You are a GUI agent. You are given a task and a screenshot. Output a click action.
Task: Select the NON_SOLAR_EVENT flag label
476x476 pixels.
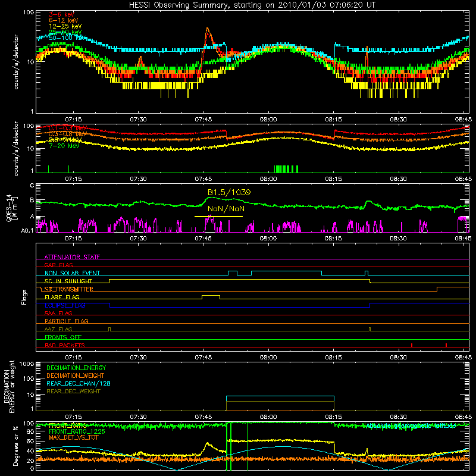tap(72, 273)
